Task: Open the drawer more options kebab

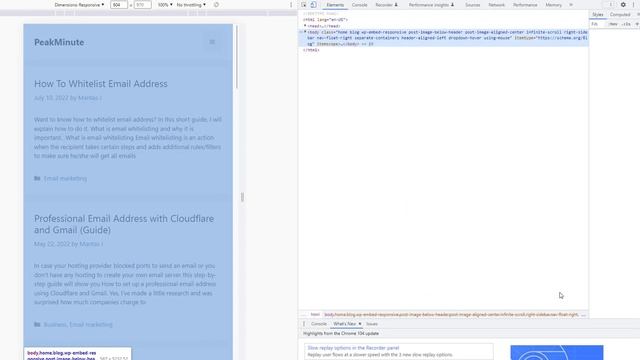Action: click(304, 324)
